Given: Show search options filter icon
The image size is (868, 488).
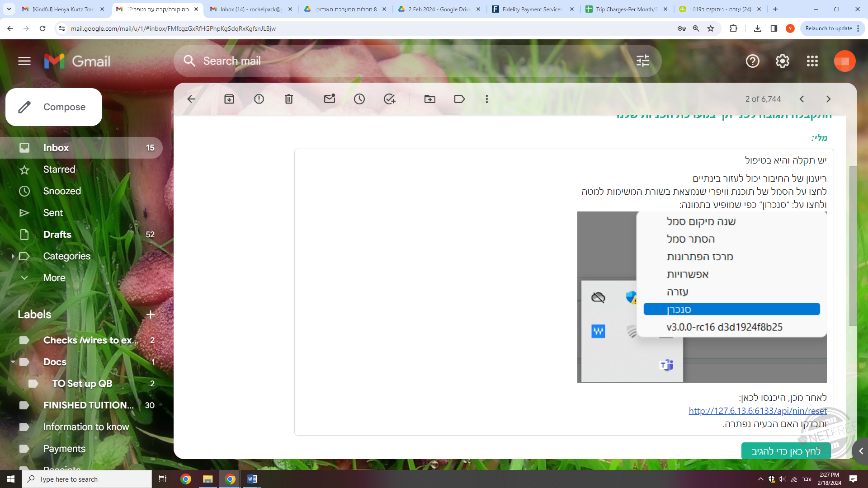Looking at the screenshot, I should tap(642, 61).
